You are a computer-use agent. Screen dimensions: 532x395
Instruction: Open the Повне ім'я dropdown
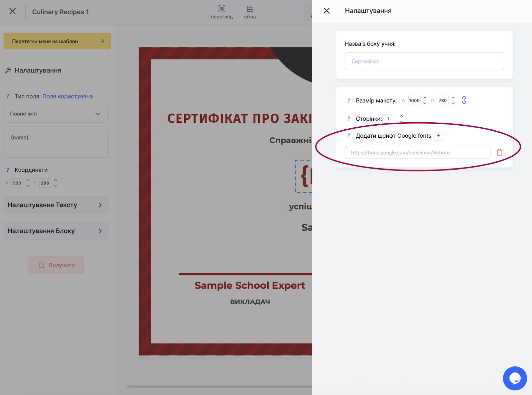click(x=56, y=114)
